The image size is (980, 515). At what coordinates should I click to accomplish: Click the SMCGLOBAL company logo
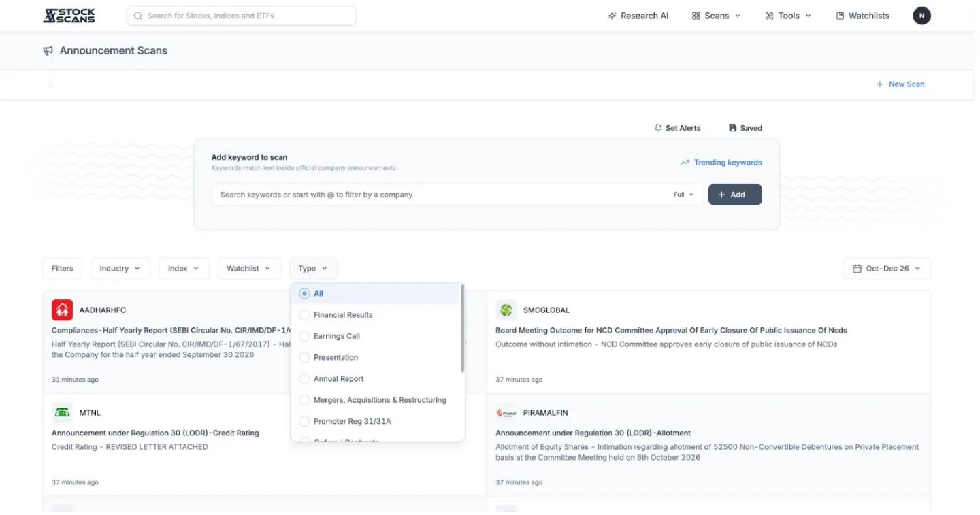tap(506, 310)
